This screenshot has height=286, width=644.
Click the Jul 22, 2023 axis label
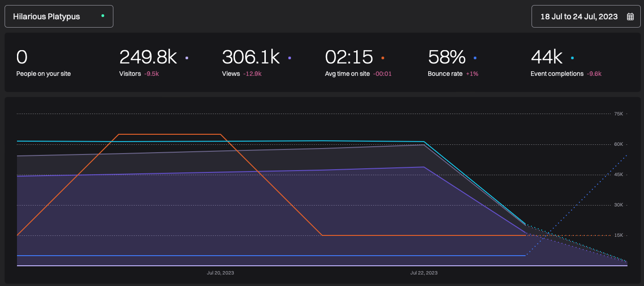(424, 273)
